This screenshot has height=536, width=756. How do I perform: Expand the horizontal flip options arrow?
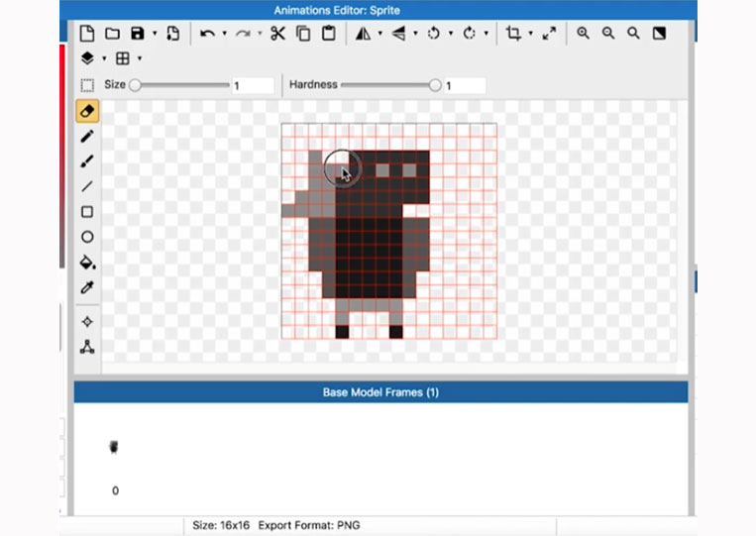coord(379,34)
